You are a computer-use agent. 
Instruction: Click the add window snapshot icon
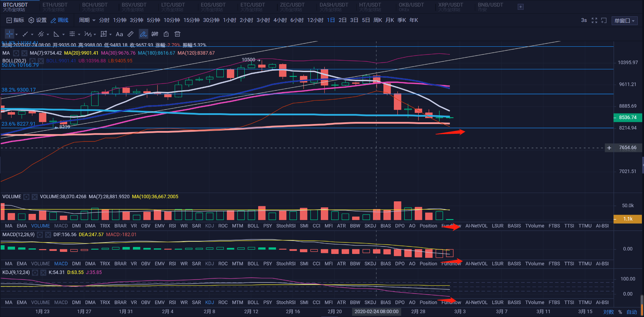604,21
